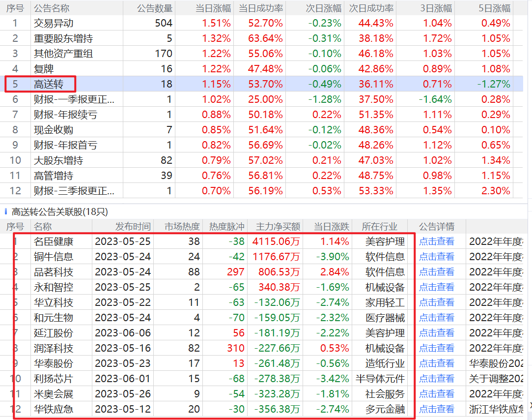Image resolution: width=532 pixels, height=420 pixels.
Task: Select the 财报-三季报更正 announcement row
Action: click(x=261, y=191)
